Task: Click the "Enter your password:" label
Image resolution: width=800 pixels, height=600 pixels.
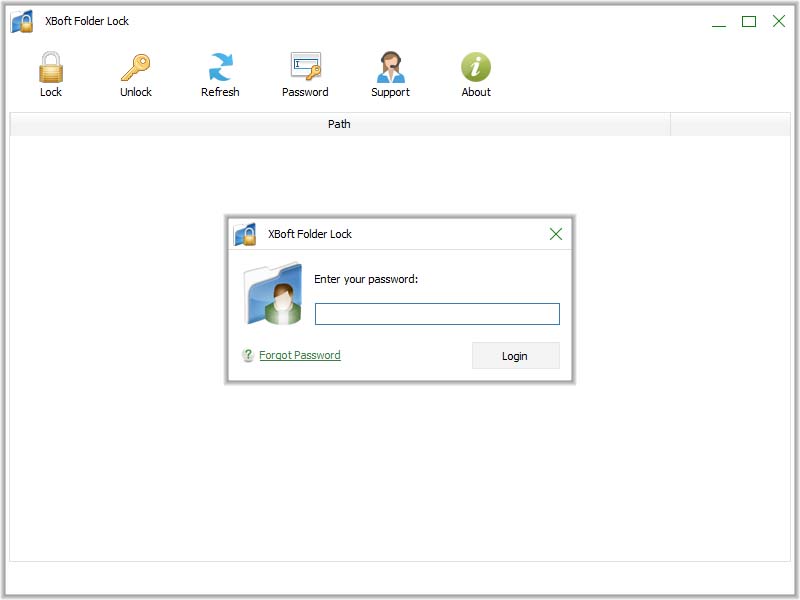Action: [x=366, y=280]
